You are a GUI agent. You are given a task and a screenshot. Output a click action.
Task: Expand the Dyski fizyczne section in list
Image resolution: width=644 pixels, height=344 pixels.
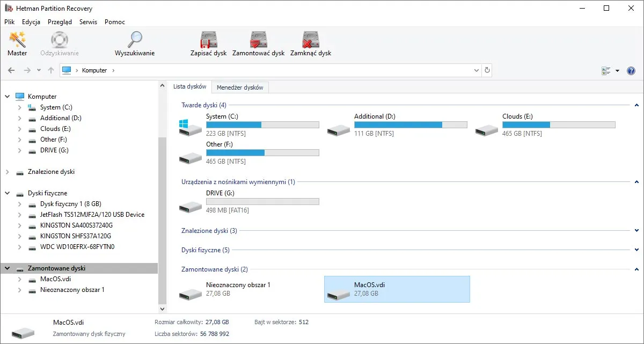(636, 250)
